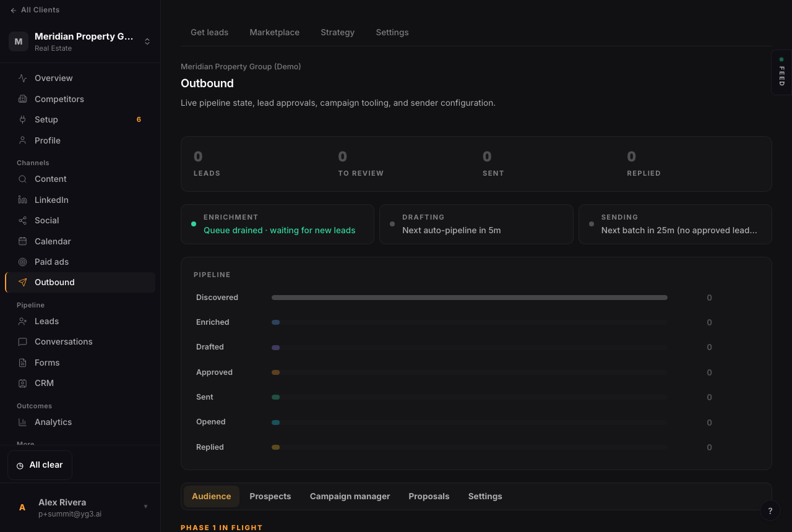This screenshot has width=792, height=532.
Task: Open the lower Settings sub-tab
Action: [x=485, y=496]
